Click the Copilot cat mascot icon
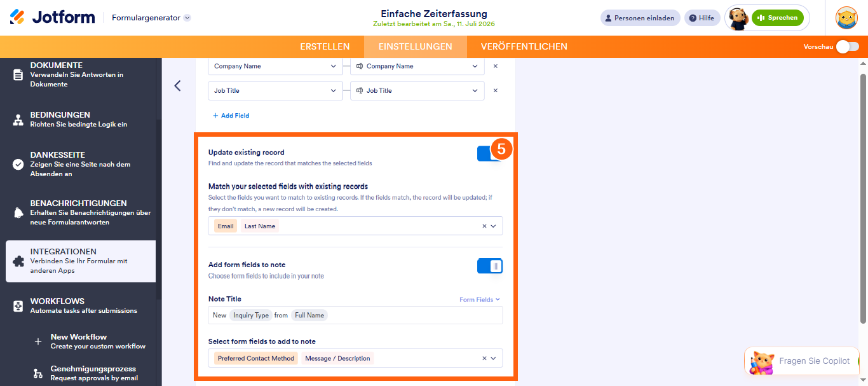This screenshot has height=386, width=868. 761,362
